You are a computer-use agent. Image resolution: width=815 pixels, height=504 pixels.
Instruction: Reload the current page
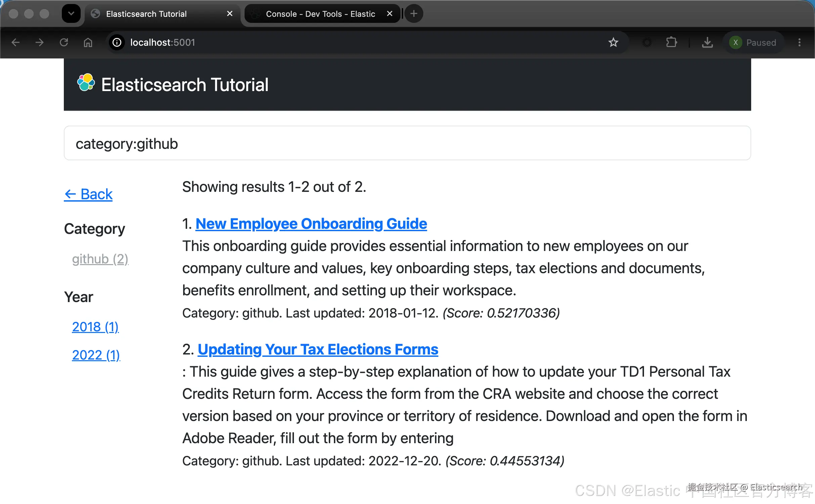tap(64, 42)
